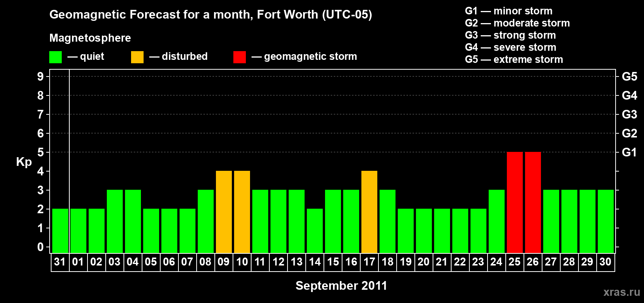Click the date label 09
This screenshot has height=303, width=644.
[224, 262]
